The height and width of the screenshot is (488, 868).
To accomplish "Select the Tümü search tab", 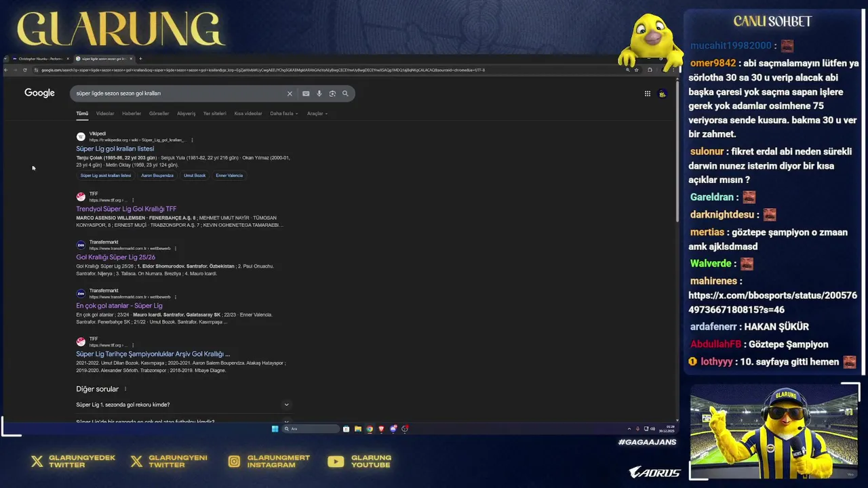I will (x=82, y=113).
